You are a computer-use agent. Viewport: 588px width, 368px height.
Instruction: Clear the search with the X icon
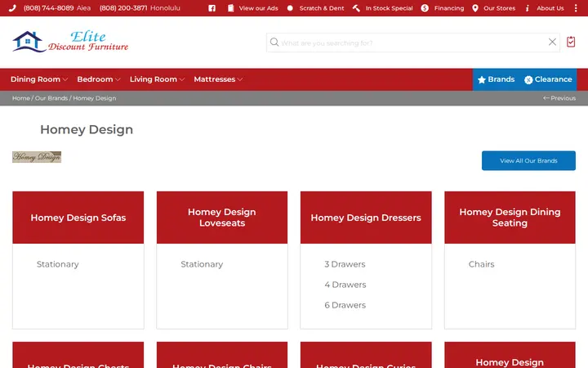552,42
